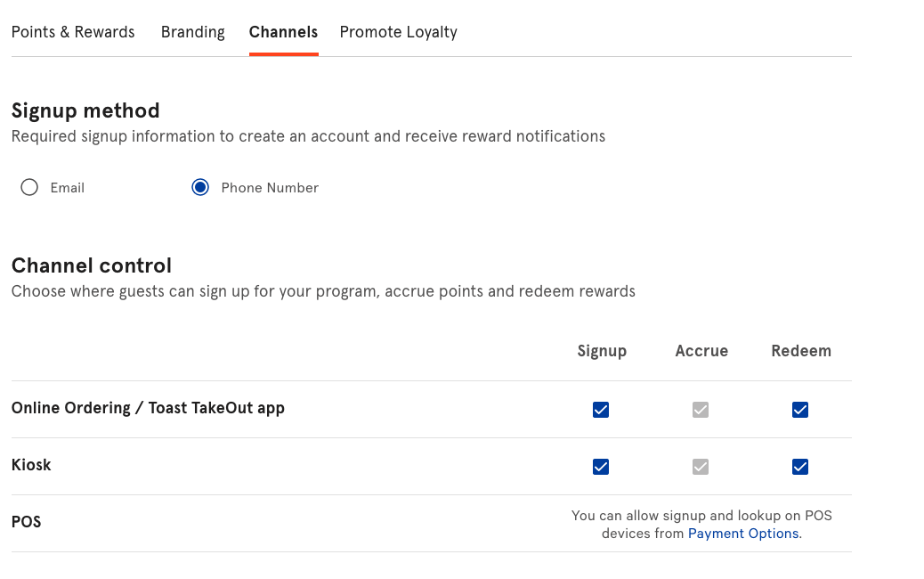Select Phone Number as the signup method

pos(199,187)
